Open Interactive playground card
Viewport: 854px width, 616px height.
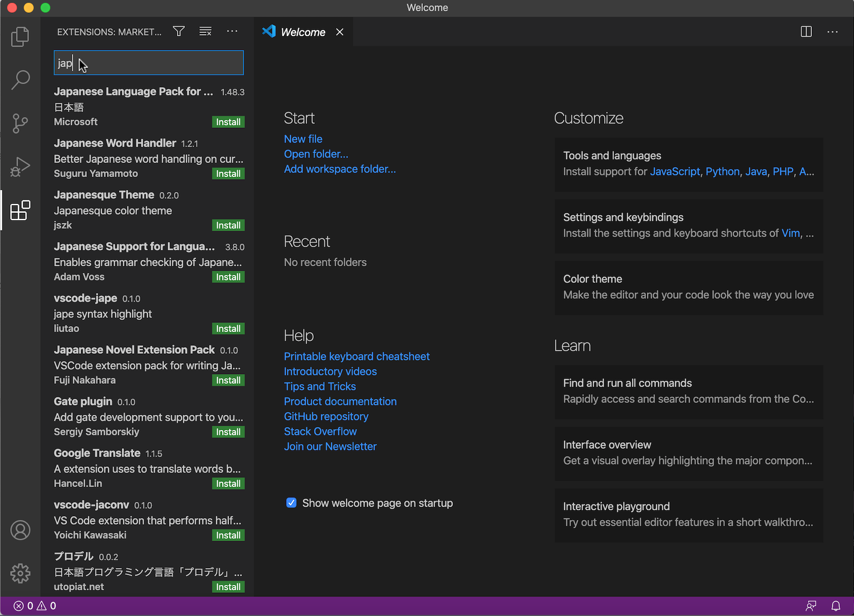coord(689,515)
